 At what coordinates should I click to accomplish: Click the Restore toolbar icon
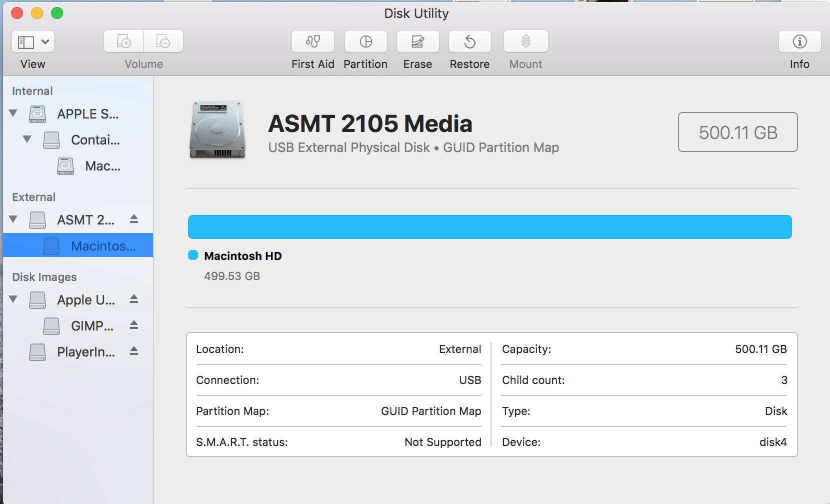coord(469,41)
